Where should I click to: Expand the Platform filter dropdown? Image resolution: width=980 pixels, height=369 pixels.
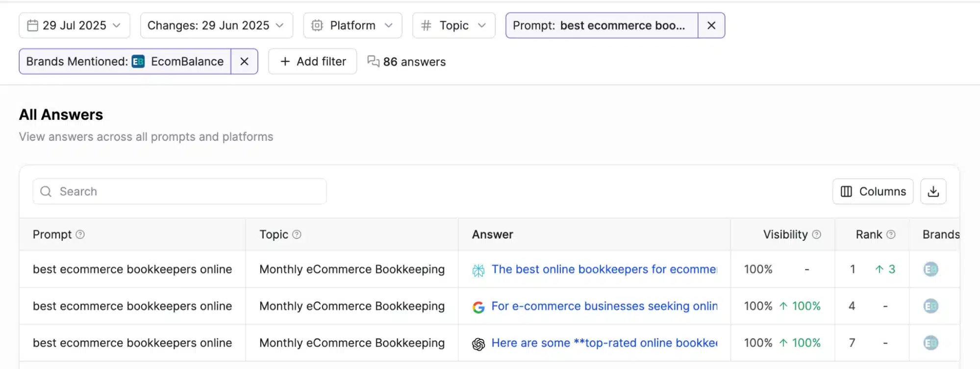click(x=352, y=26)
